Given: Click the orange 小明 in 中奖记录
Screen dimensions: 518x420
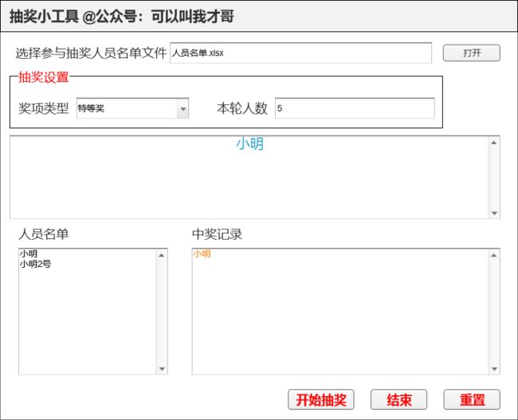Looking at the screenshot, I should [x=202, y=253].
